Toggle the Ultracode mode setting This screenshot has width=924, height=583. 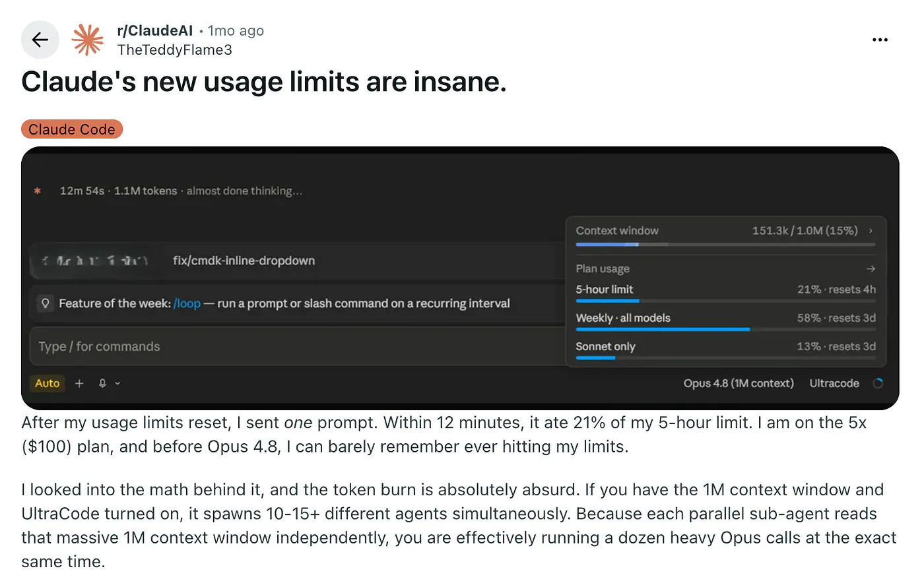click(x=834, y=383)
